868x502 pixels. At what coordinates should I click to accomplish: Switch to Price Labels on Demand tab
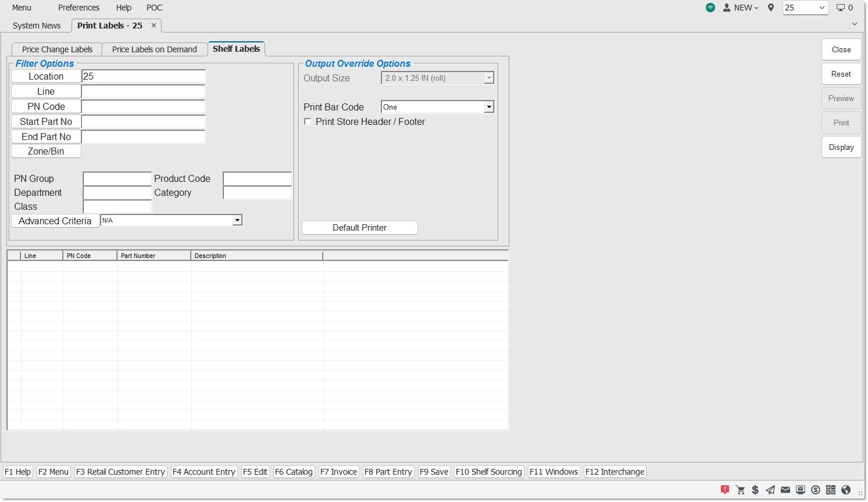tap(154, 49)
